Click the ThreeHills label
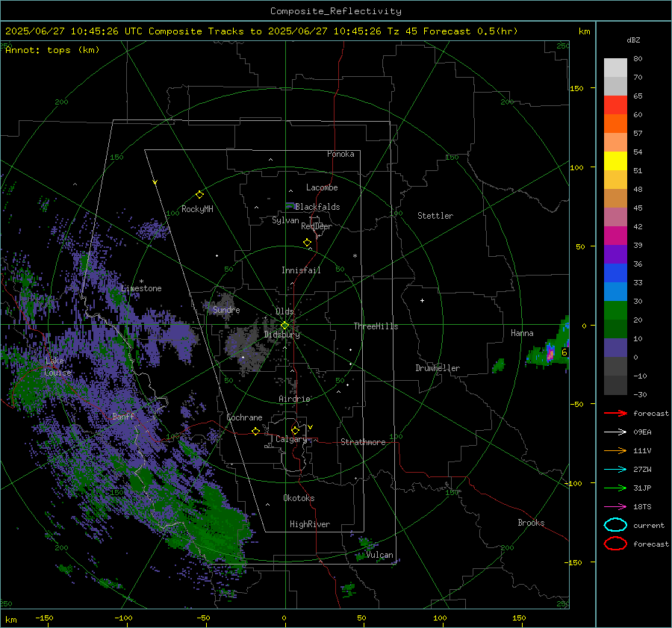The height and width of the screenshot is (628, 672). click(376, 326)
